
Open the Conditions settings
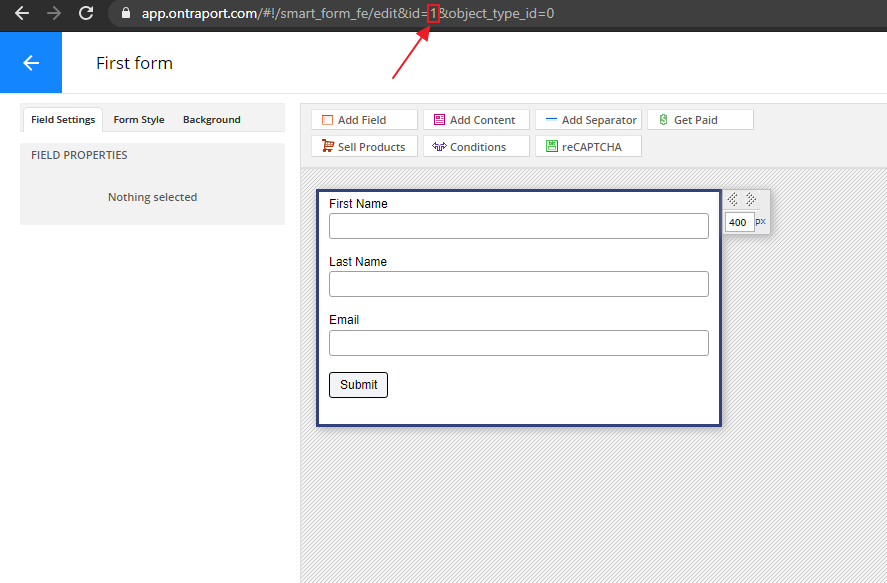[x=476, y=147]
